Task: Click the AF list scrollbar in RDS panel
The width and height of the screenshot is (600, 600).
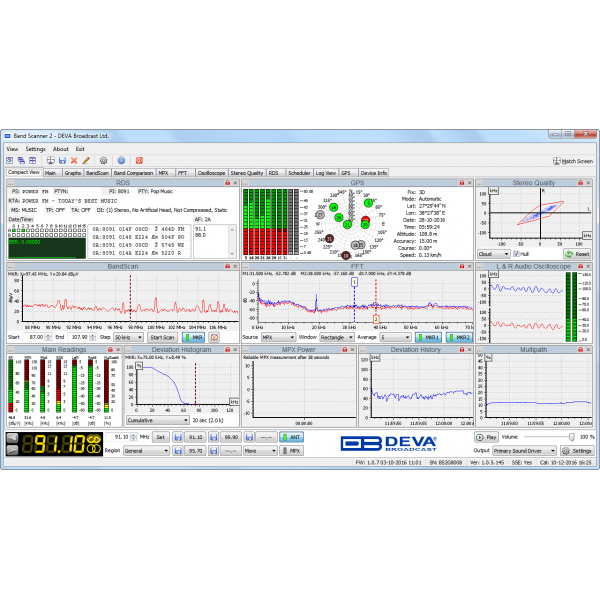Action: coord(232,241)
